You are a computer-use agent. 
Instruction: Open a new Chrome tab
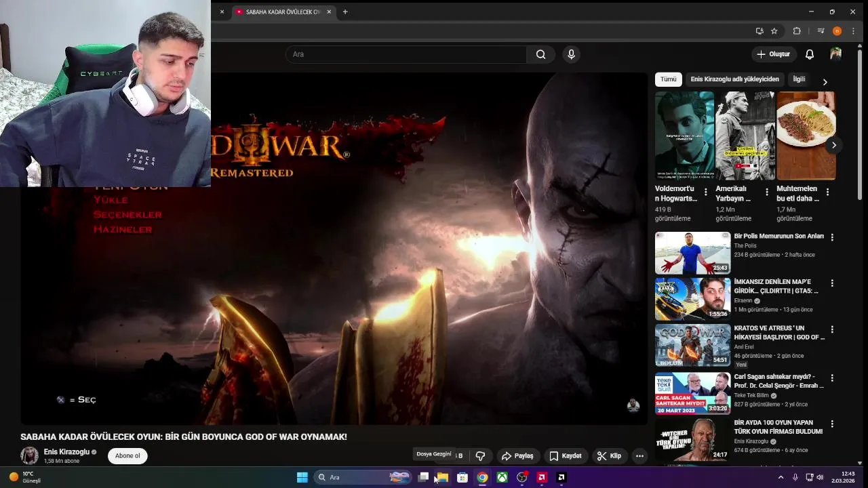345,12
